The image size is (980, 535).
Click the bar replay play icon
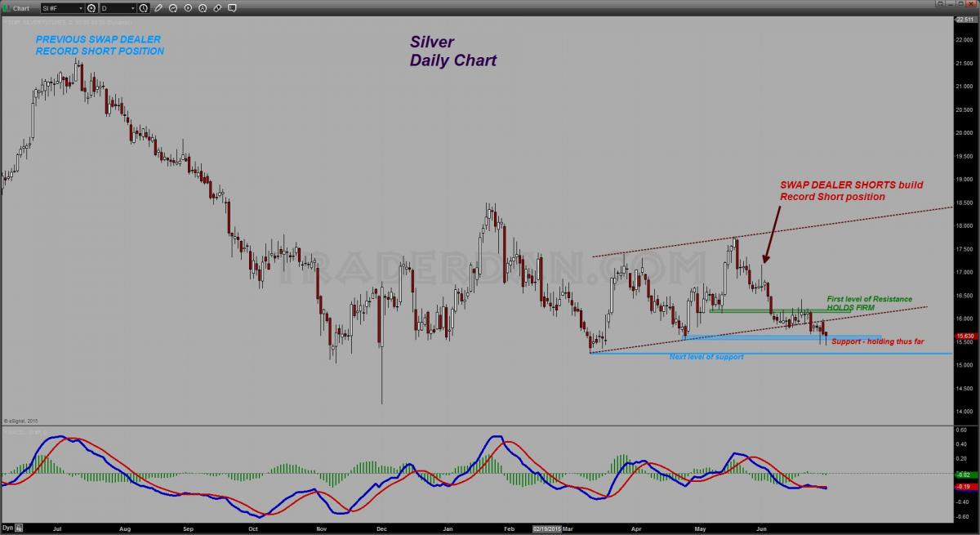(x=188, y=8)
